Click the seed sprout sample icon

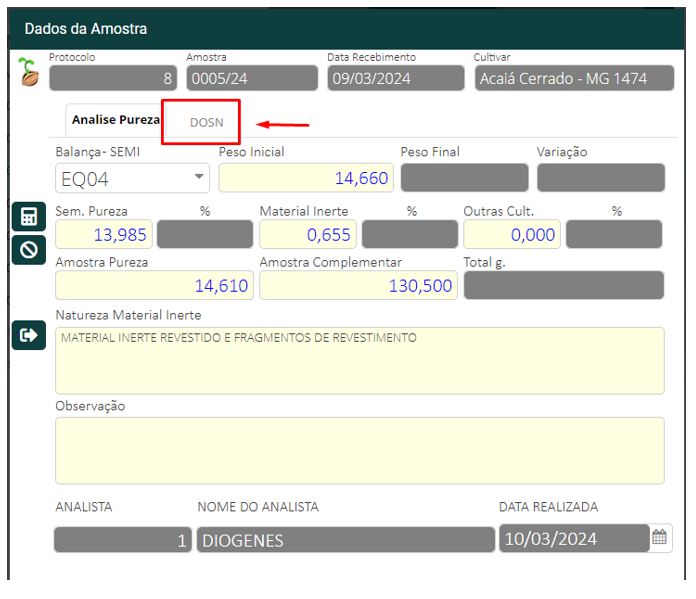coord(29,72)
